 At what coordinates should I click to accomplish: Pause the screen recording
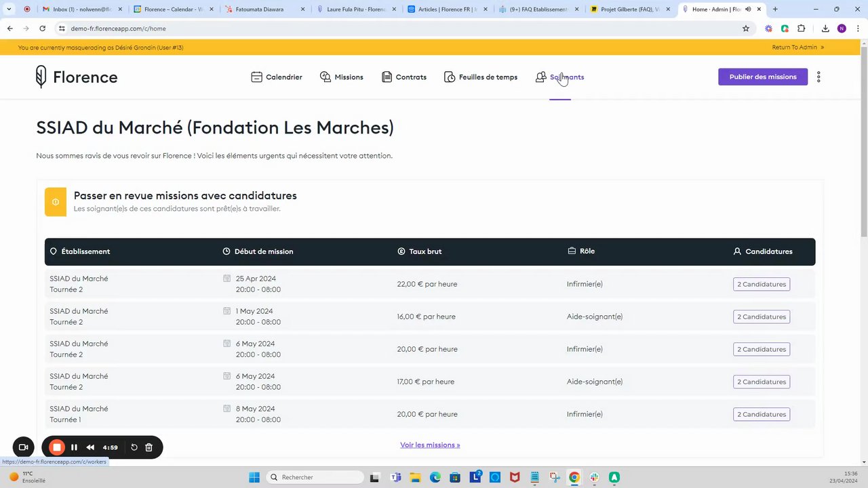click(74, 447)
